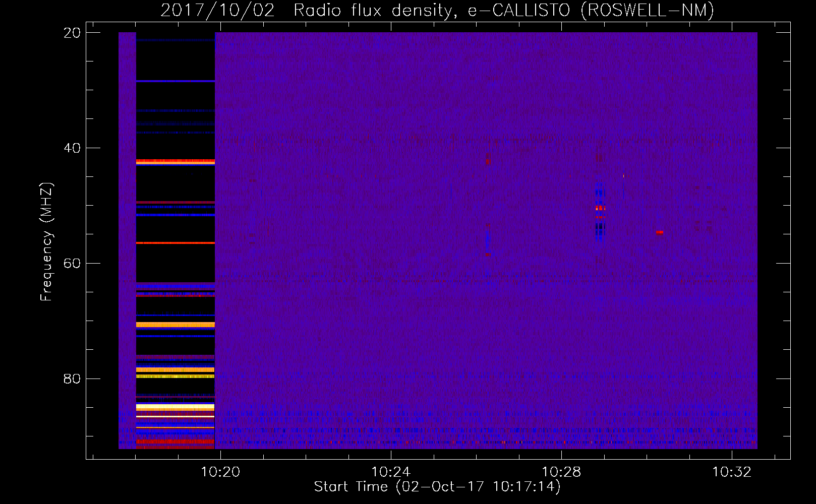
Task: Click the frequency tick label 20
Action: pyautogui.click(x=72, y=33)
